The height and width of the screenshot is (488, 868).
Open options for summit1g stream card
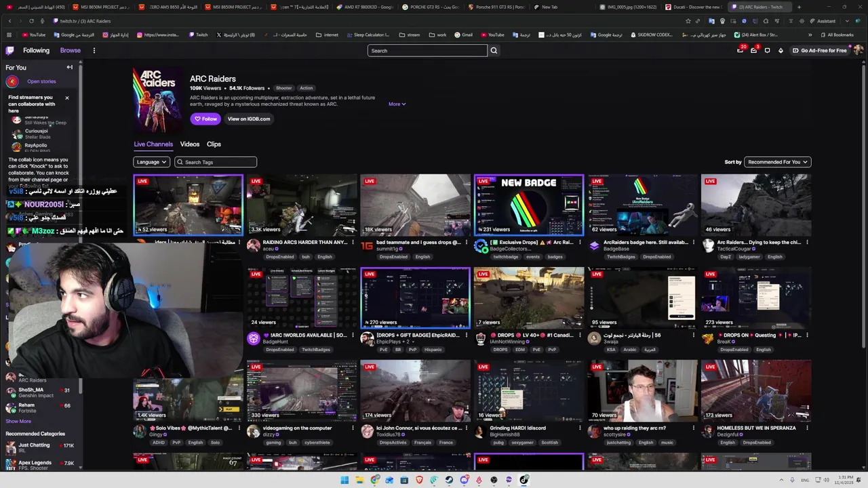(x=466, y=242)
